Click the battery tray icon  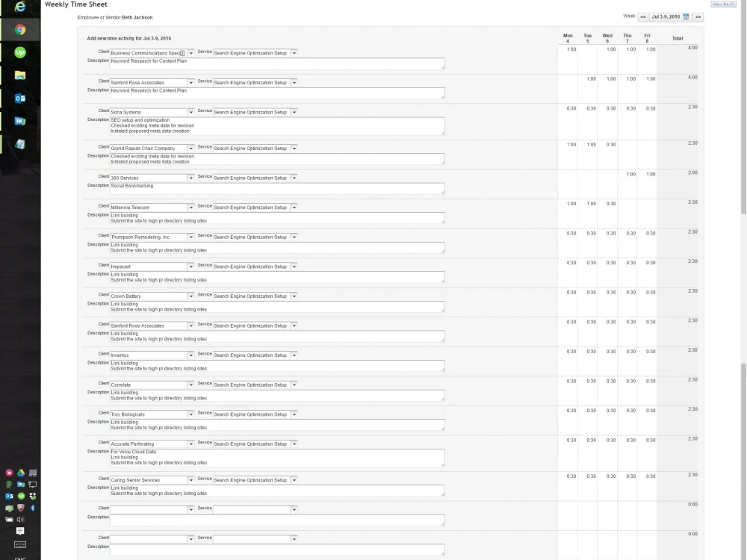pyautogui.click(x=9, y=520)
